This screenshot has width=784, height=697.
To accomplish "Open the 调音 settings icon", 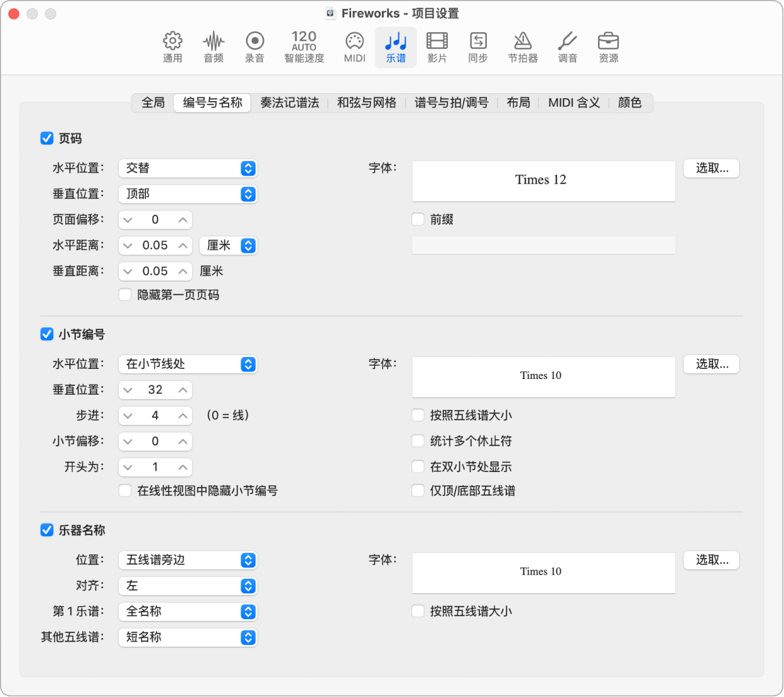I will pos(567,47).
